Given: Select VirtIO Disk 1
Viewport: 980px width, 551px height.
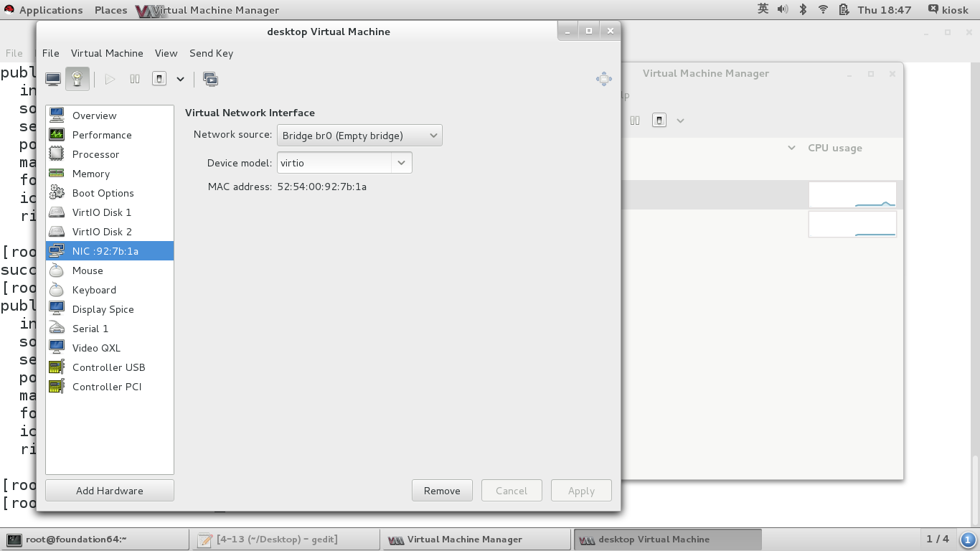Looking at the screenshot, I should (110, 212).
